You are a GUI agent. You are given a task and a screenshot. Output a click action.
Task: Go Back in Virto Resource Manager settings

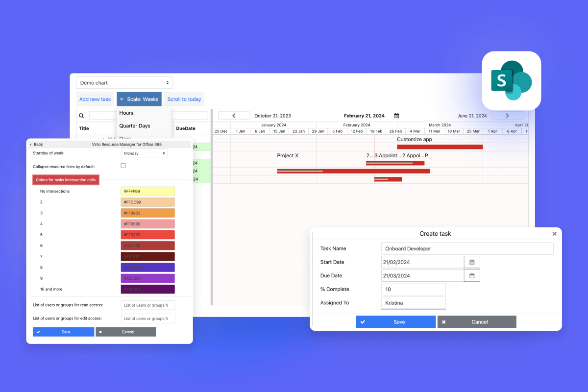[x=36, y=145]
